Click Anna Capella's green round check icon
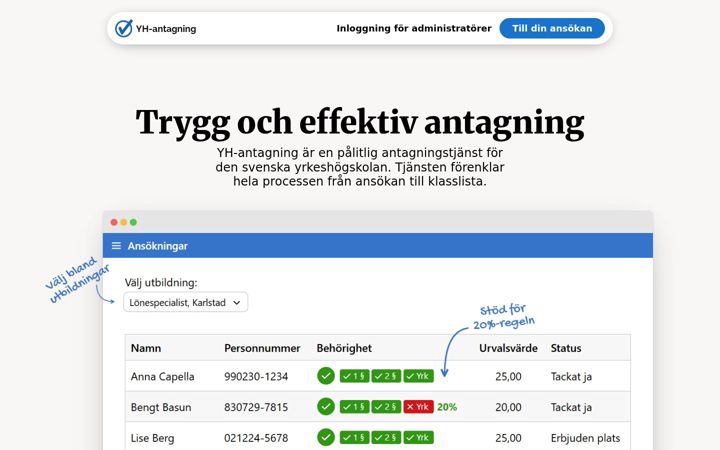 326,376
